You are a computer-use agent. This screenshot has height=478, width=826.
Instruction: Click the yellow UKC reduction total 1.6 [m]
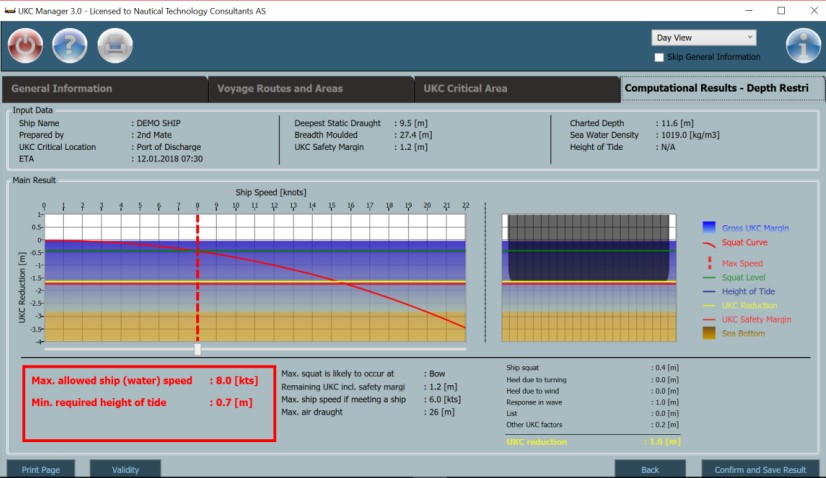pyautogui.click(x=664, y=442)
